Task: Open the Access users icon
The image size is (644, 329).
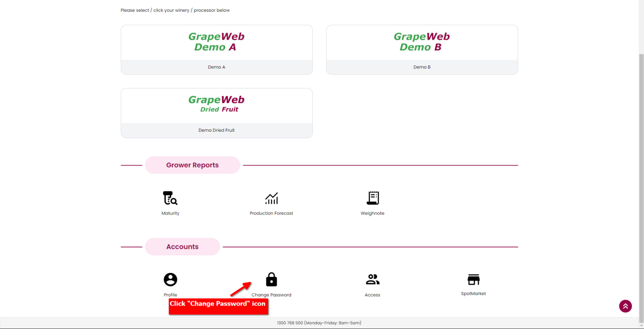Action: (373, 279)
